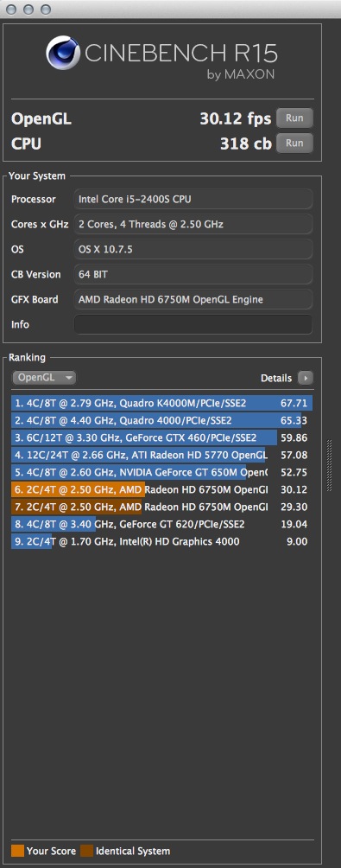Click the Details arrow icon button
Image resolution: width=341 pixels, height=868 pixels.
(305, 378)
